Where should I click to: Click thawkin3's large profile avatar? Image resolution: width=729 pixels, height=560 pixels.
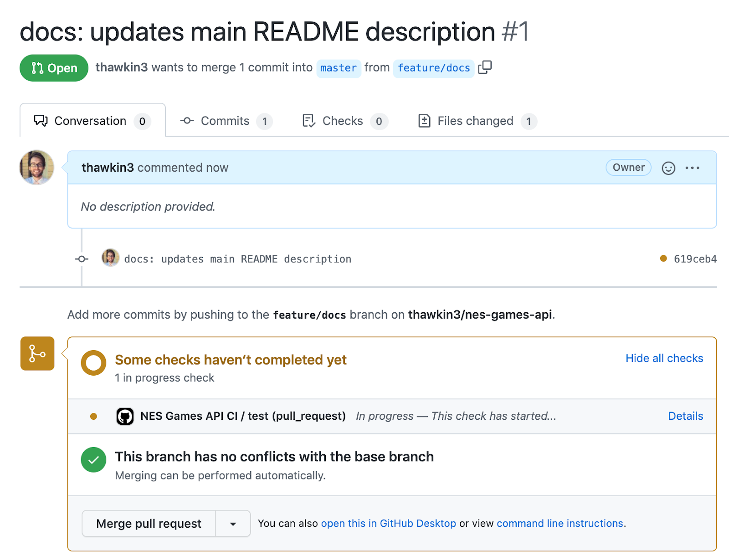click(36, 168)
